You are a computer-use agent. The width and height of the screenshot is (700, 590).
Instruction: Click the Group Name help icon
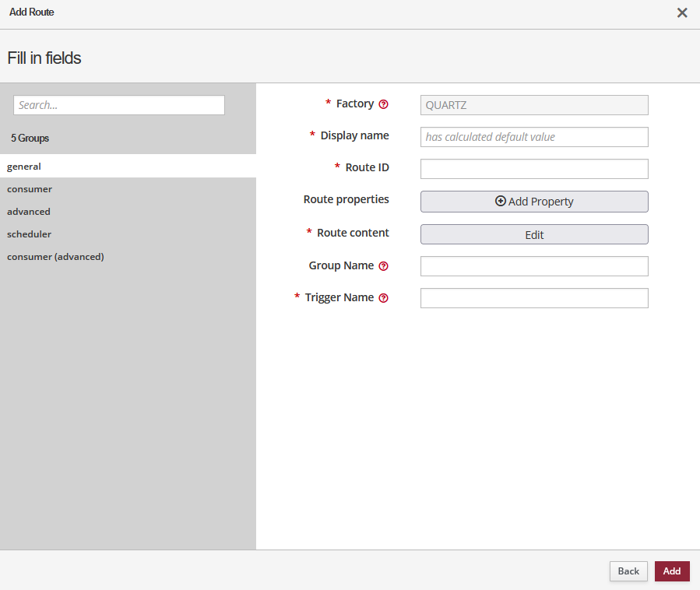click(383, 266)
